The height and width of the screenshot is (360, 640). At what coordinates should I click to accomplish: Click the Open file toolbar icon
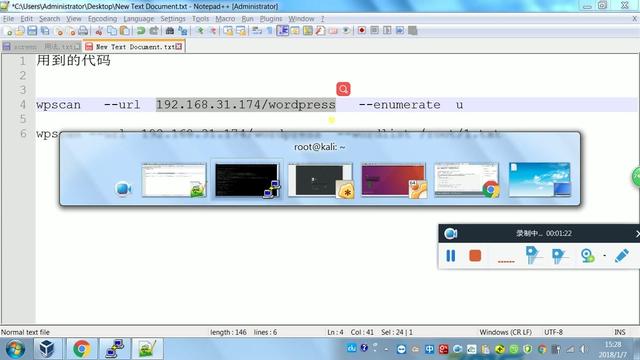pyautogui.click(x=20, y=31)
